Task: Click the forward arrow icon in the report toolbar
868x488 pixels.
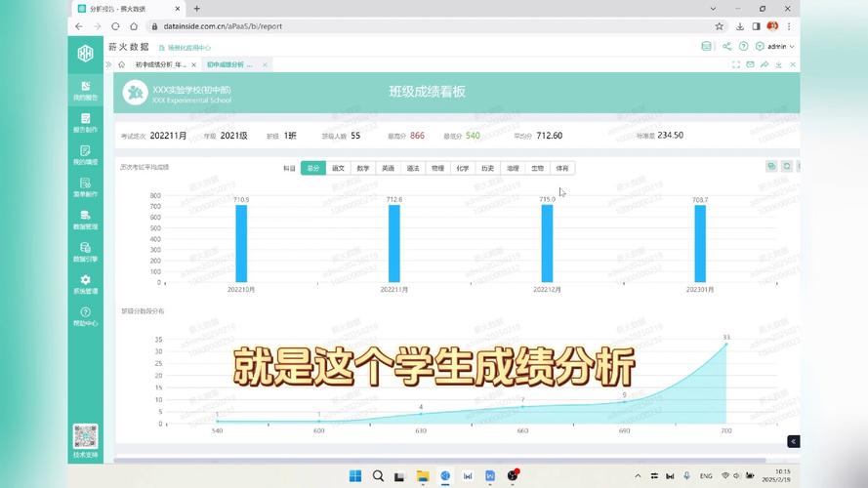Action: 765,64
